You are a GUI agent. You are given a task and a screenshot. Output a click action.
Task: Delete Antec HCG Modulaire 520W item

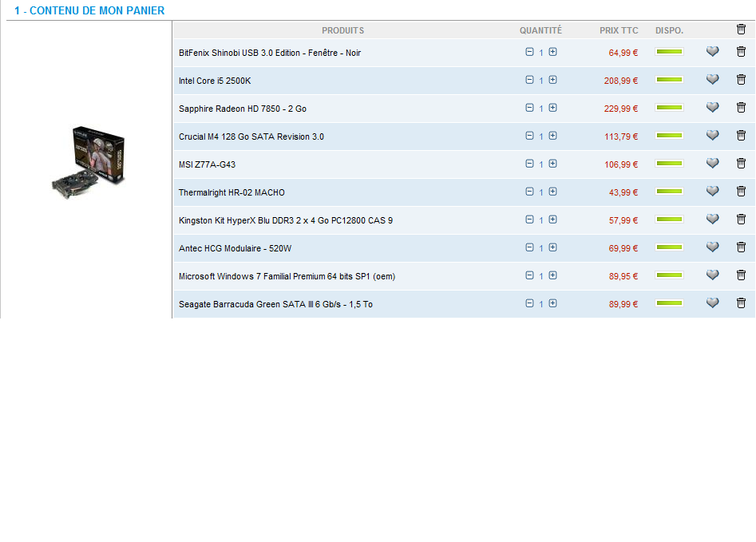pyautogui.click(x=741, y=247)
